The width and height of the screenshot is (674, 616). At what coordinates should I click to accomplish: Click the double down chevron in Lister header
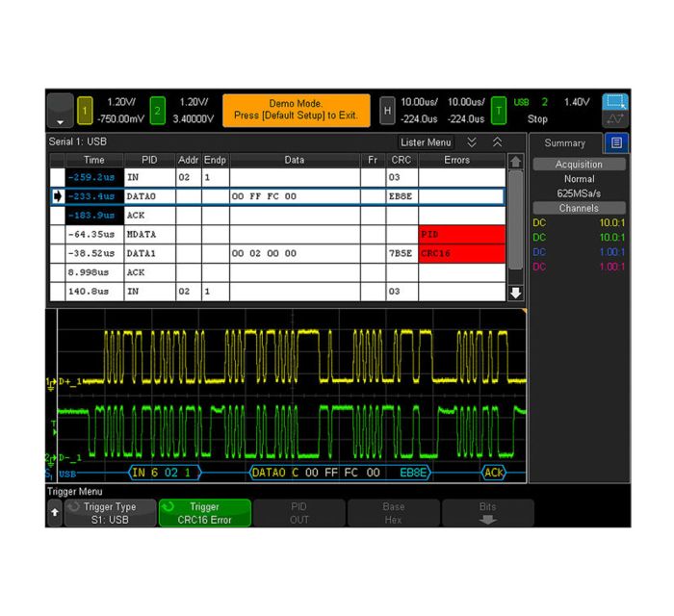point(472,142)
